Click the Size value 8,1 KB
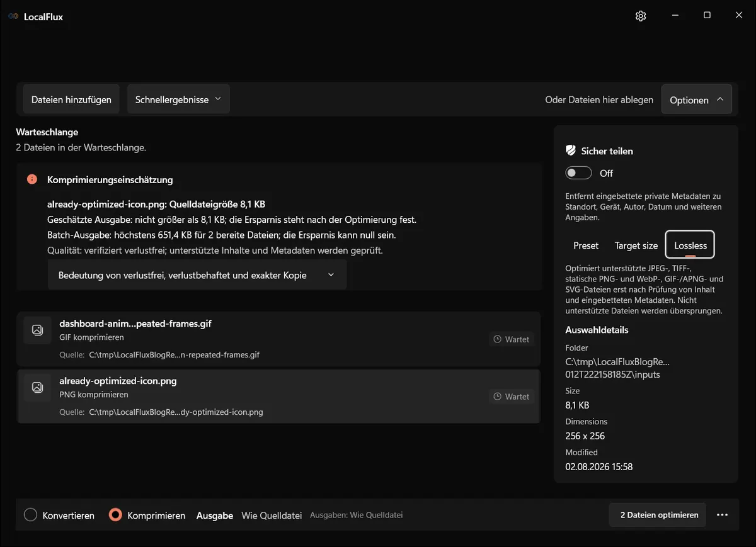 click(578, 405)
